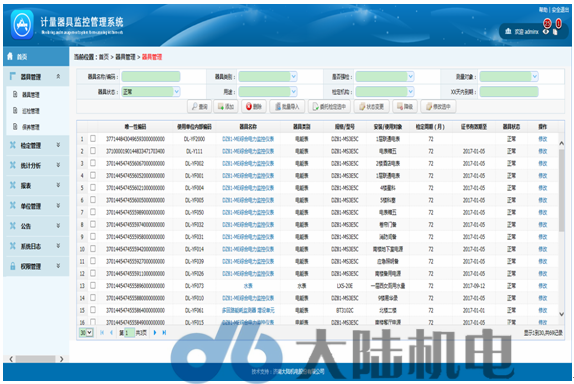Click the red notification badge beside admin

(x=547, y=23)
